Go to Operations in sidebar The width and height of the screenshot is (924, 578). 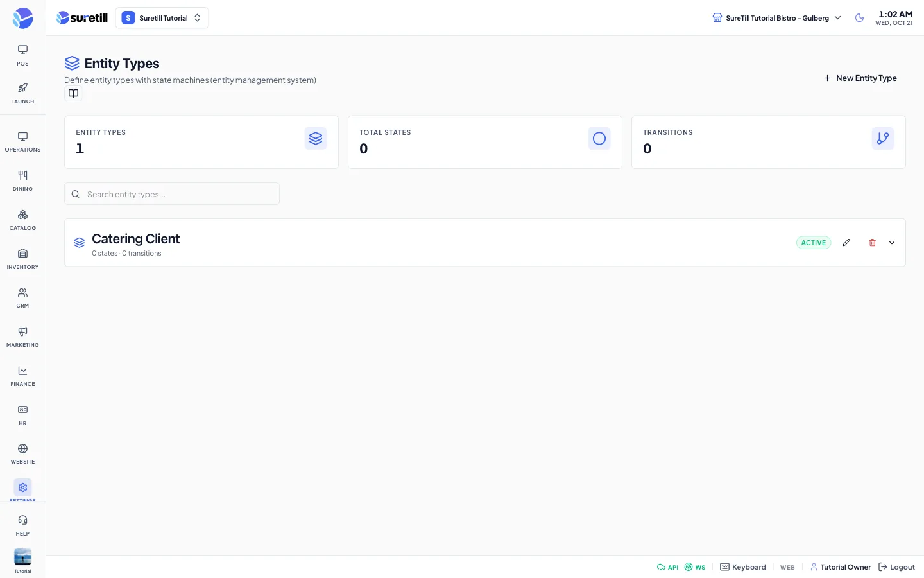pos(22,142)
